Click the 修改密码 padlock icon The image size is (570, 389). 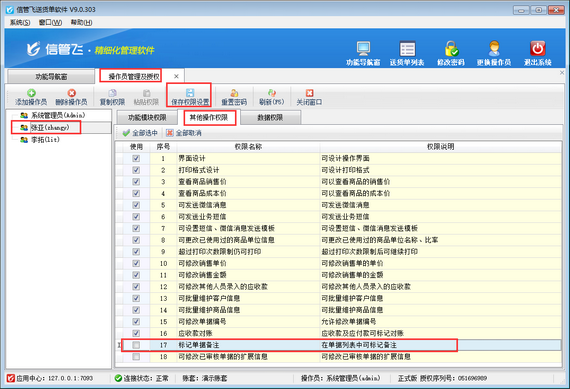coord(451,49)
